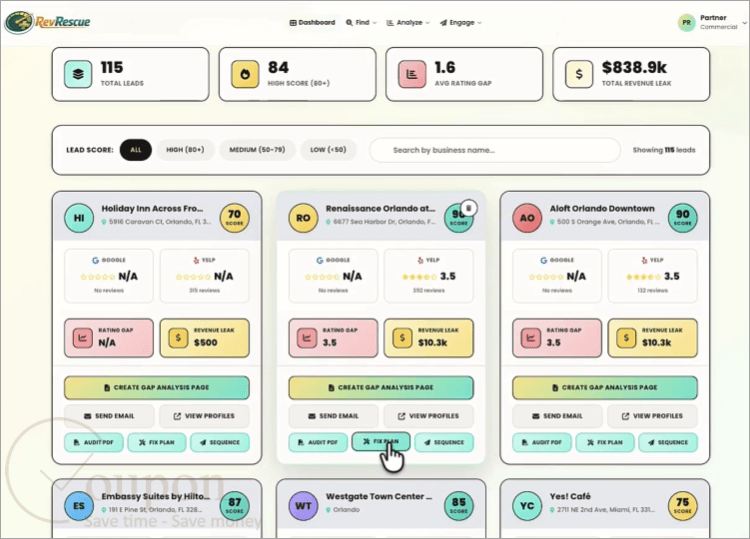This screenshot has height=539, width=750.
Task: View profiles for Renaissance Orlando lead
Action: [429, 416]
